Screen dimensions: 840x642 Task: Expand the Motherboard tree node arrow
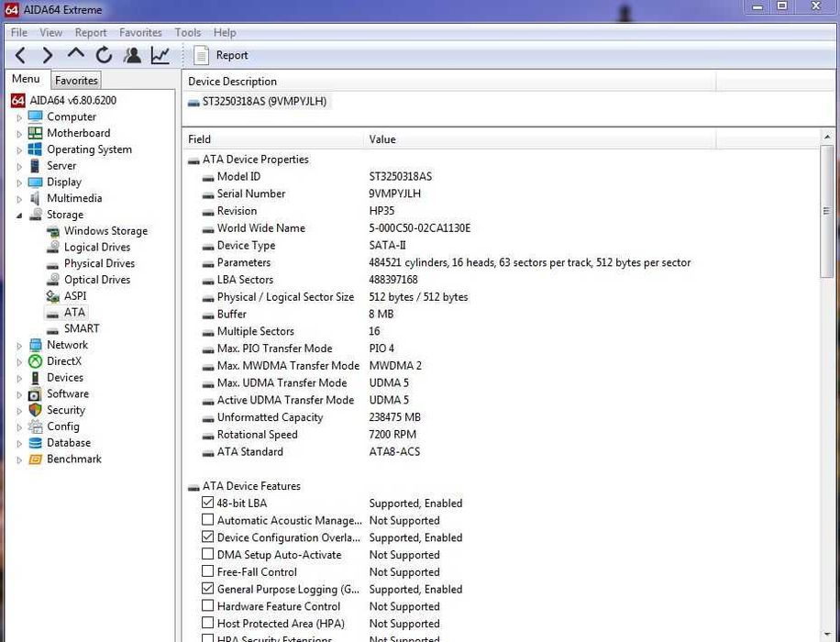(19, 133)
